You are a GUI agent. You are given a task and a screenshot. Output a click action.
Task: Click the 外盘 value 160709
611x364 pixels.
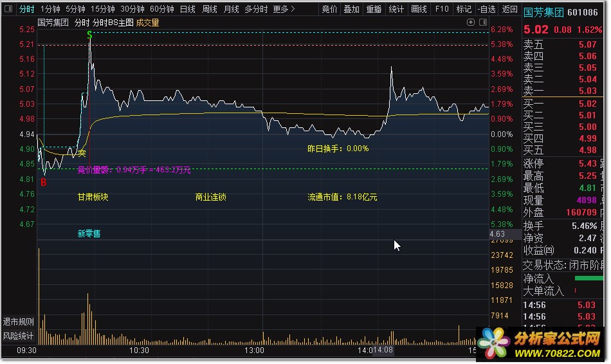[x=581, y=212]
